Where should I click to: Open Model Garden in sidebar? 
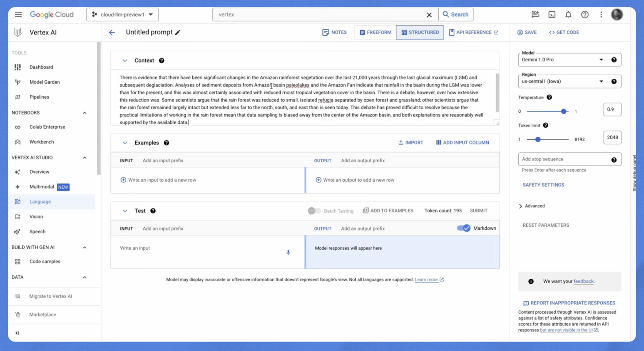pyautogui.click(x=45, y=82)
